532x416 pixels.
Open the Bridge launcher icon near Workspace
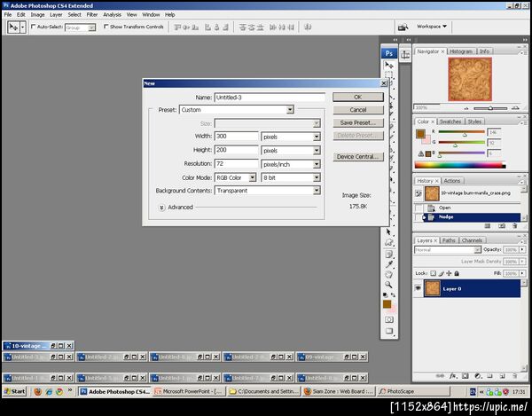(x=403, y=27)
